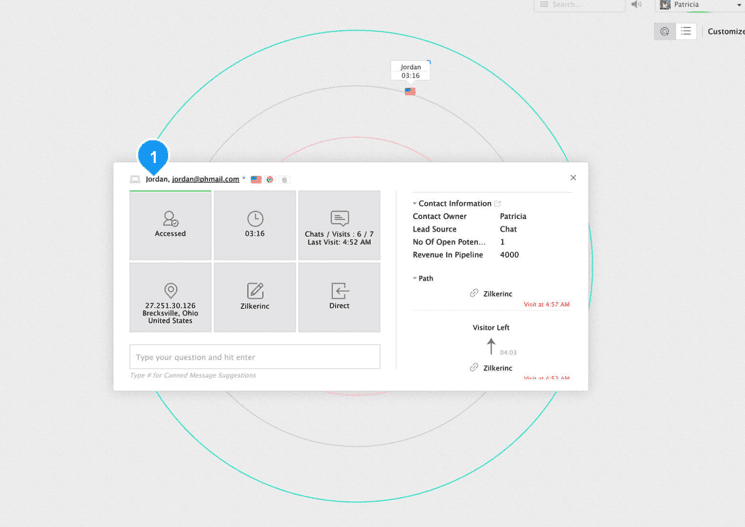The width and height of the screenshot is (745, 527).
Task: Click the Jordan visitor label on the ring
Action: pos(410,71)
